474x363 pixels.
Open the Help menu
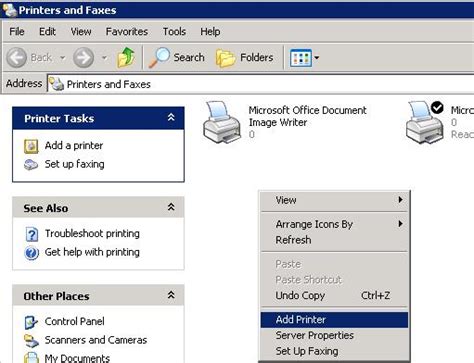coord(210,32)
